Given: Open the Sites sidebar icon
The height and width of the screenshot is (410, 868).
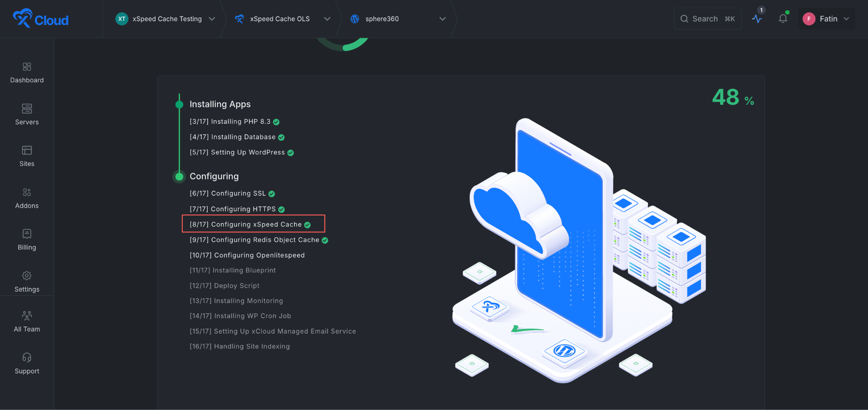Looking at the screenshot, I should pyautogui.click(x=27, y=150).
